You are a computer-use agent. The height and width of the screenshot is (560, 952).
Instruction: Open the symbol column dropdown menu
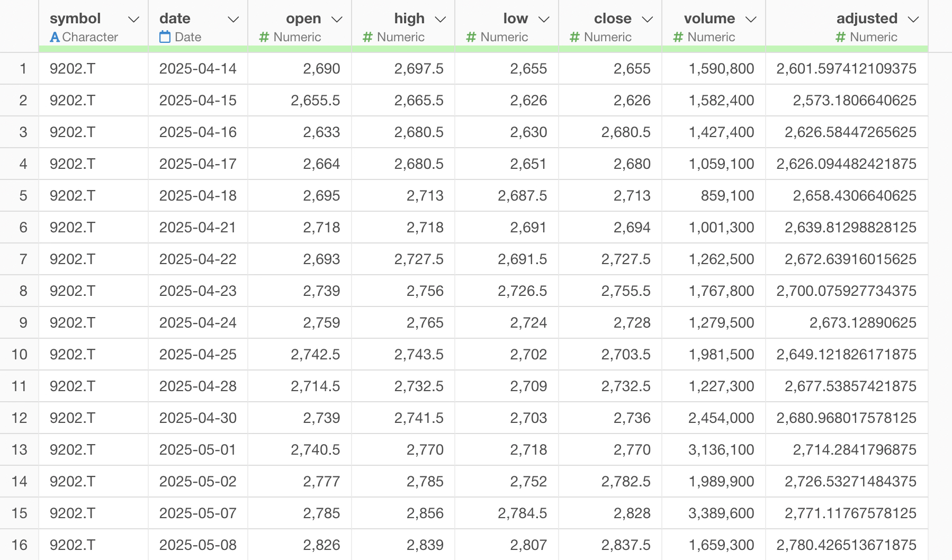tap(133, 20)
